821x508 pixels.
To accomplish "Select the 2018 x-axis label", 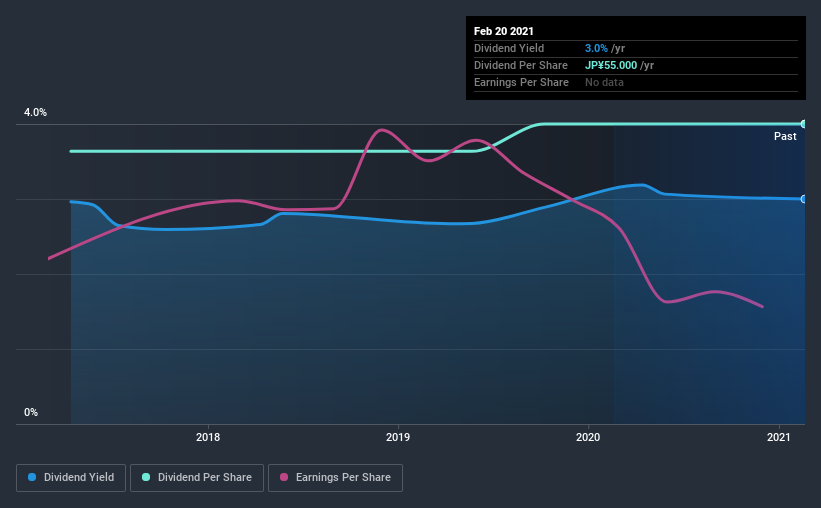I will (208, 437).
